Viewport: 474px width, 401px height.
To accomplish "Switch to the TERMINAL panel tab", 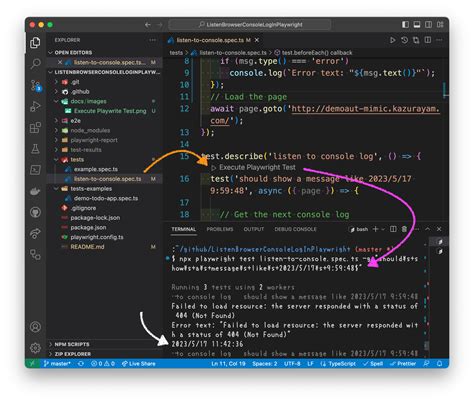I will (183, 229).
